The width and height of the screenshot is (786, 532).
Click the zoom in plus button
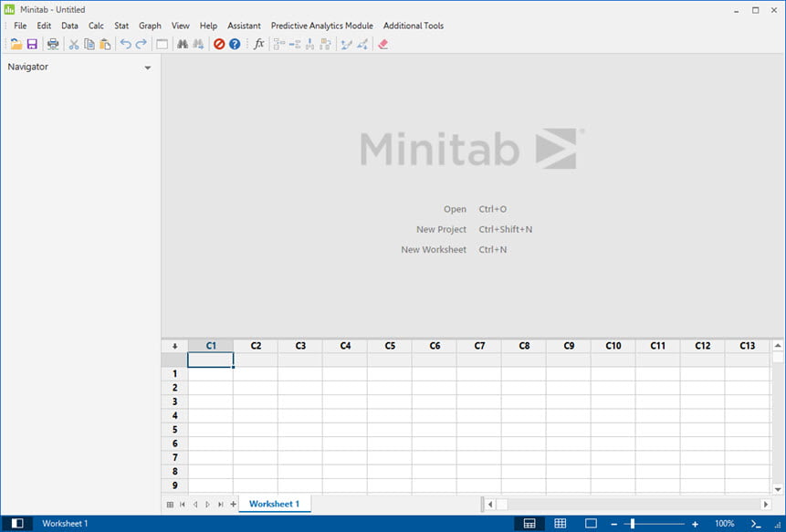click(695, 524)
